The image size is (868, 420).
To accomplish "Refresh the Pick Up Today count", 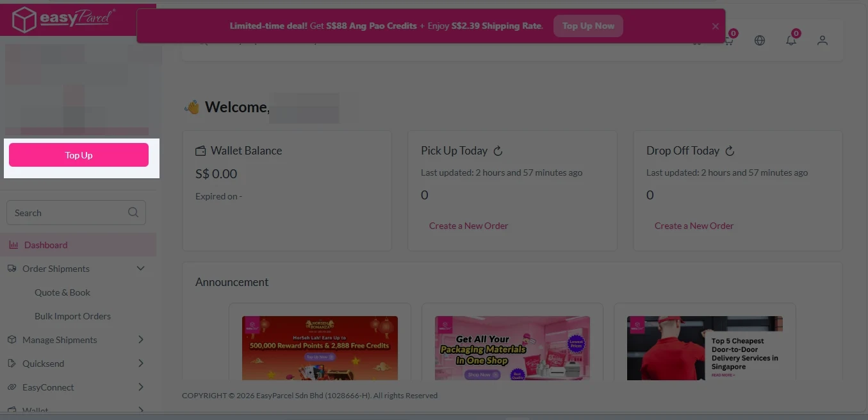I will 498,151.
